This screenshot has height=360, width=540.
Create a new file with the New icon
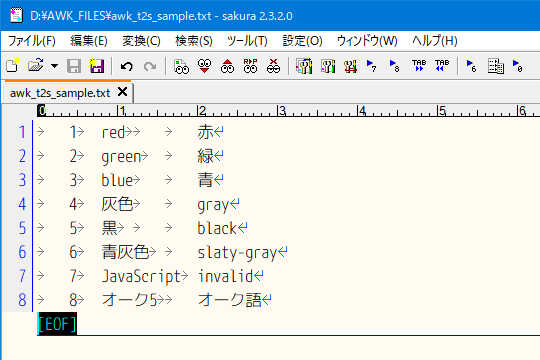pos(13,65)
